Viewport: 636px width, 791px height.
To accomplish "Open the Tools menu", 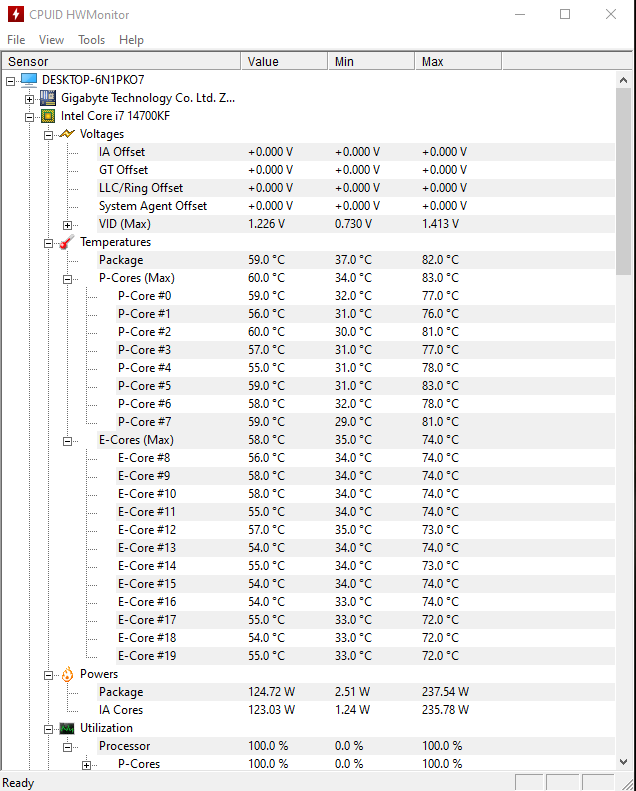I will point(91,40).
